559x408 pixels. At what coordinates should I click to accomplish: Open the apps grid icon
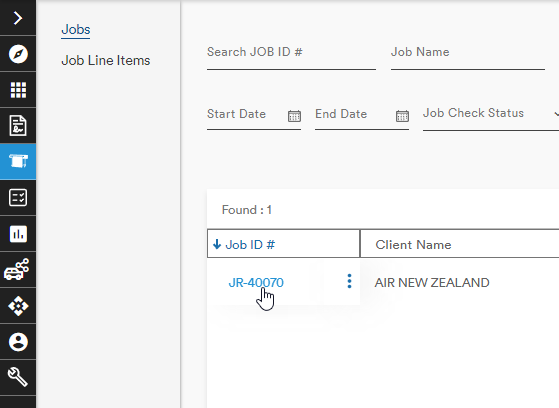(x=18, y=90)
